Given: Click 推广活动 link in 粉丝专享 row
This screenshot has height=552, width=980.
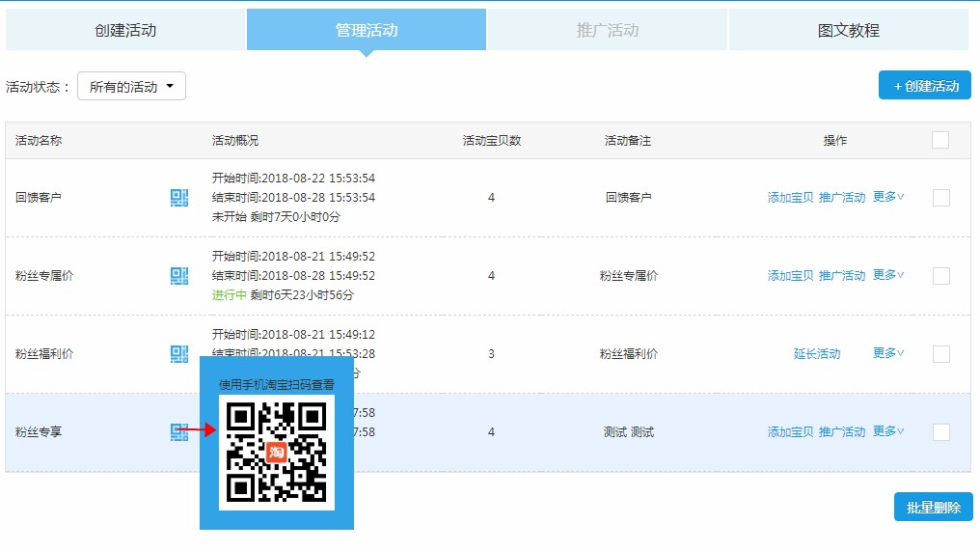Looking at the screenshot, I should pyautogui.click(x=842, y=432).
